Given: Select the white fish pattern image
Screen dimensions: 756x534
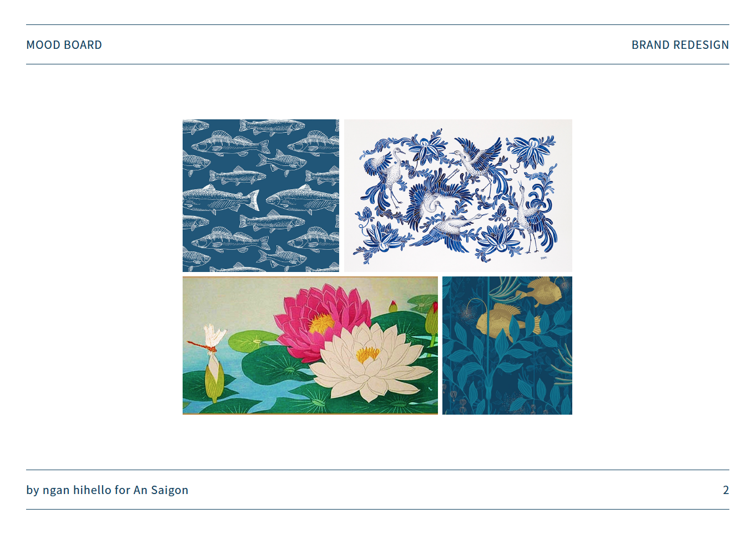Looking at the screenshot, I should pyautogui.click(x=261, y=195).
